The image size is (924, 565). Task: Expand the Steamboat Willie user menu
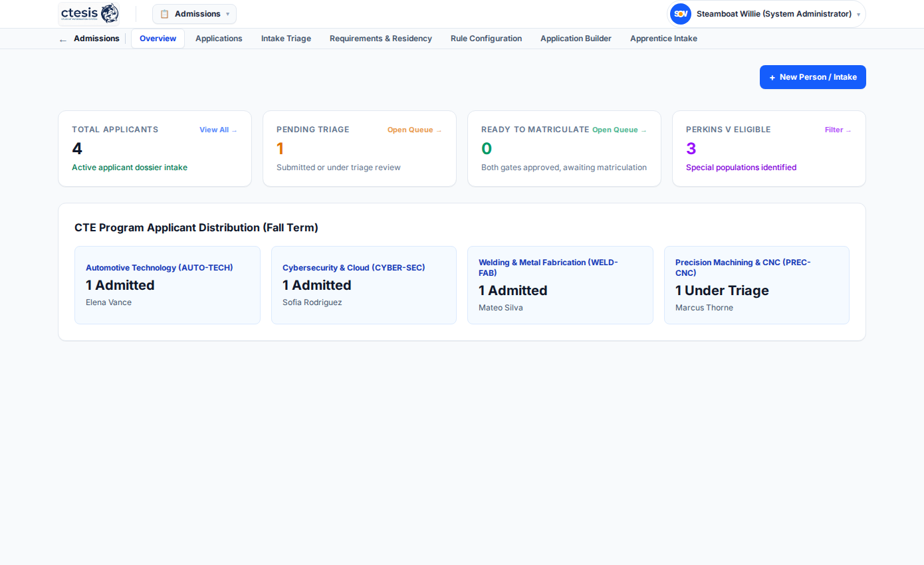click(x=766, y=14)
